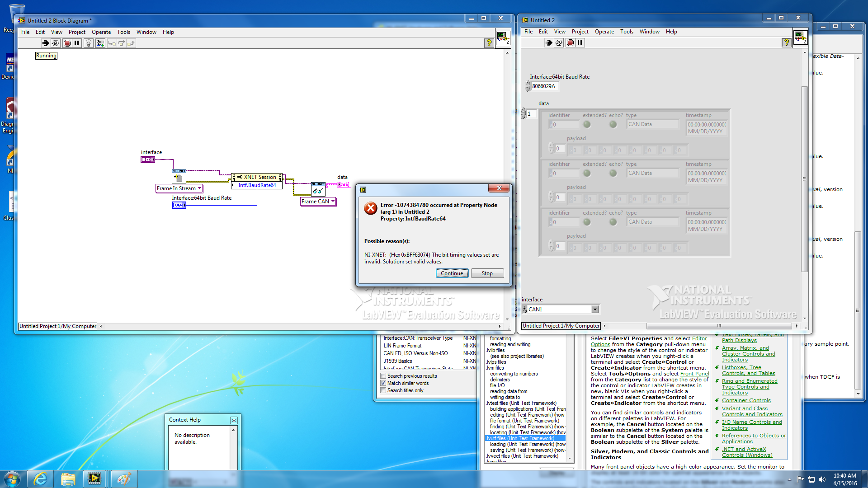Select the XNET Read node with glasses
The width and height of the screenshot is (868, 488).
coord(318,189)
